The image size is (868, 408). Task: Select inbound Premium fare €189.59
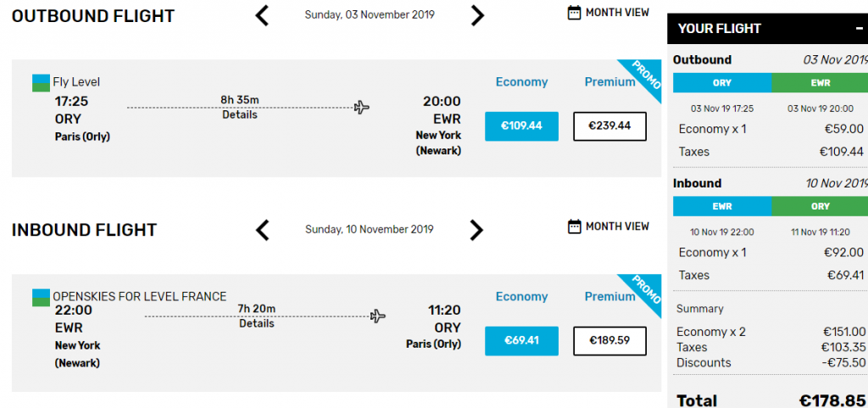click(609, 340)
